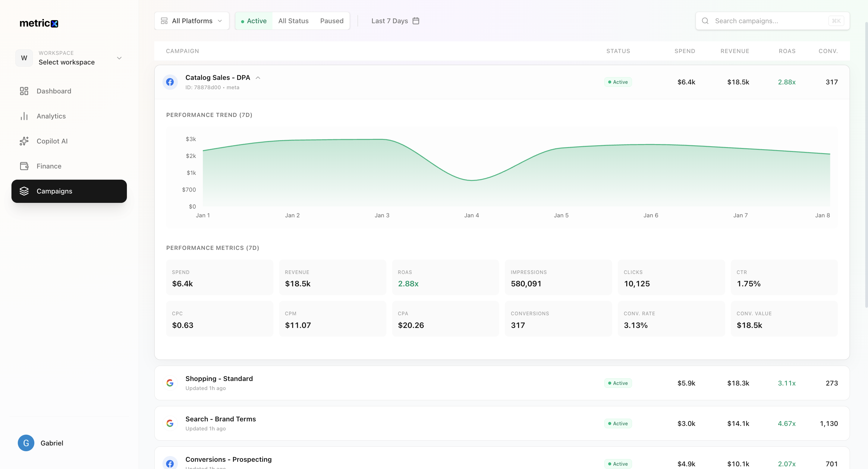The height and width of the screenshot is (469, 868).
Task: Click the calendar icon beside Last 7 Days
Action: click(x=416, y=21)
